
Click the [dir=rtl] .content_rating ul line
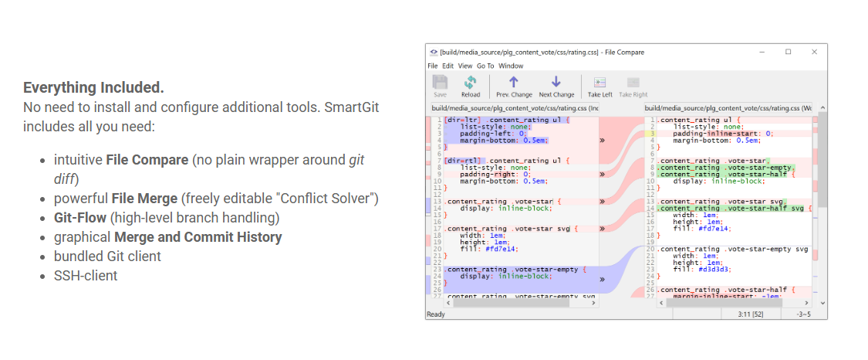507,161
